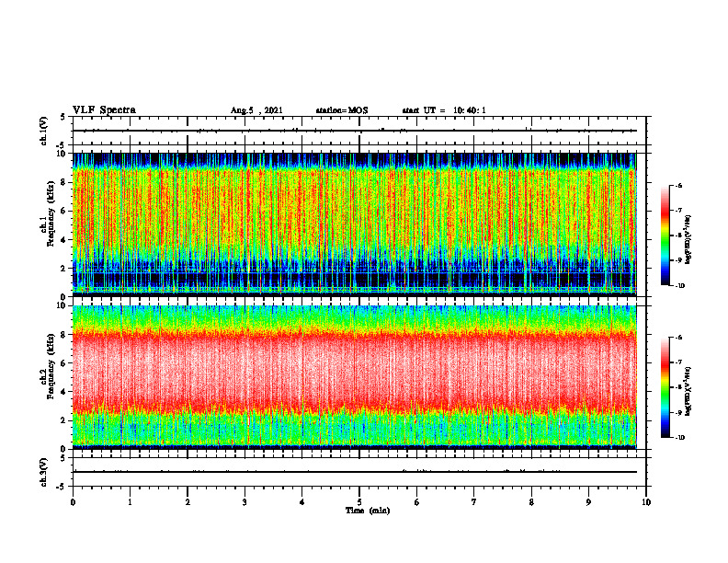Screen dimensions: 728x563
Task: Click the lower log(PSD) color bar
Action: 665,387
